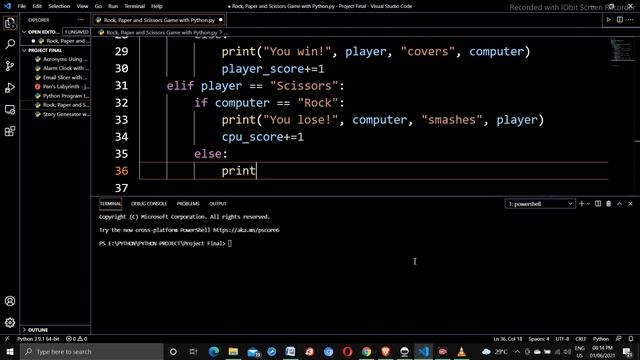
Task: Click the errors and warnings indicator
Action: (x=77, y=339)
